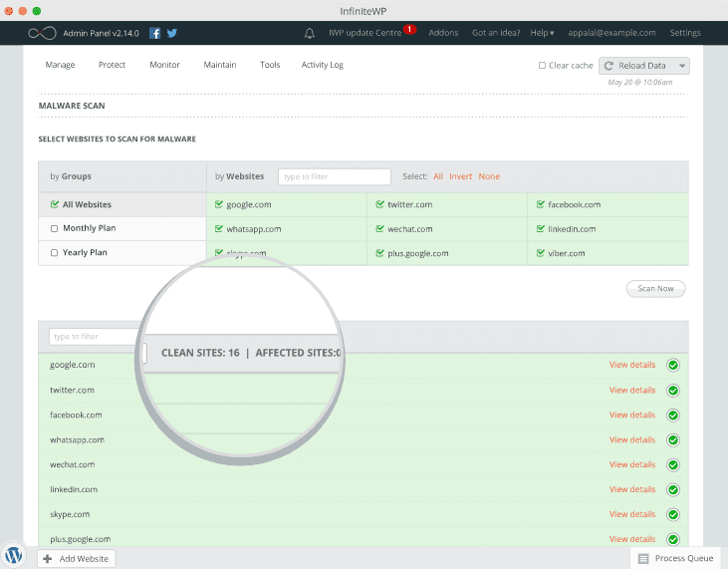Screen dimensions: 728x569
Task: Check the Monthly Plan group
Action: 55,229
